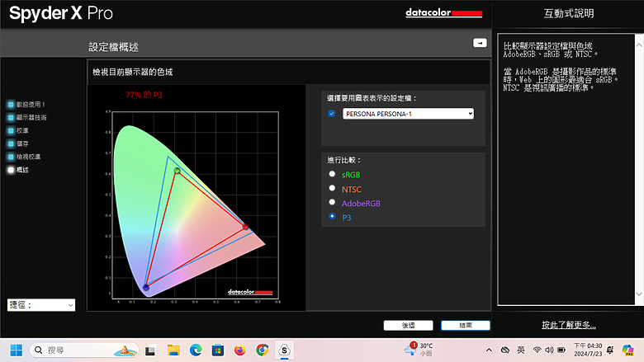Click the AdobeRGB label text
This screenshot has width=644, height=362.
tap(361, 204)
